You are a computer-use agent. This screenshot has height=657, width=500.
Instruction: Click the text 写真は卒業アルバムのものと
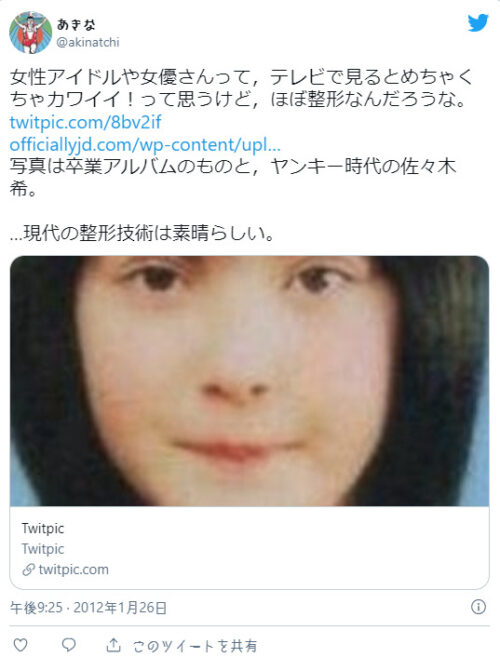[135, 167]
